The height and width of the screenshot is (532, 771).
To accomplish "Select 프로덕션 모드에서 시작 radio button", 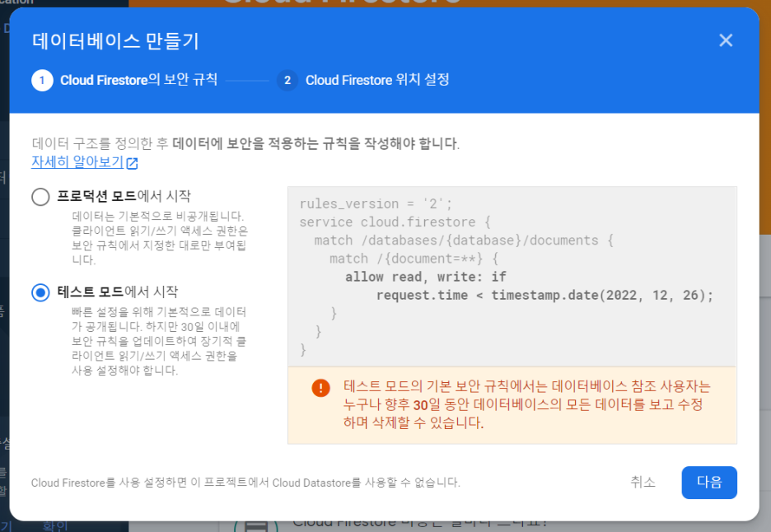I will [40, 197].
